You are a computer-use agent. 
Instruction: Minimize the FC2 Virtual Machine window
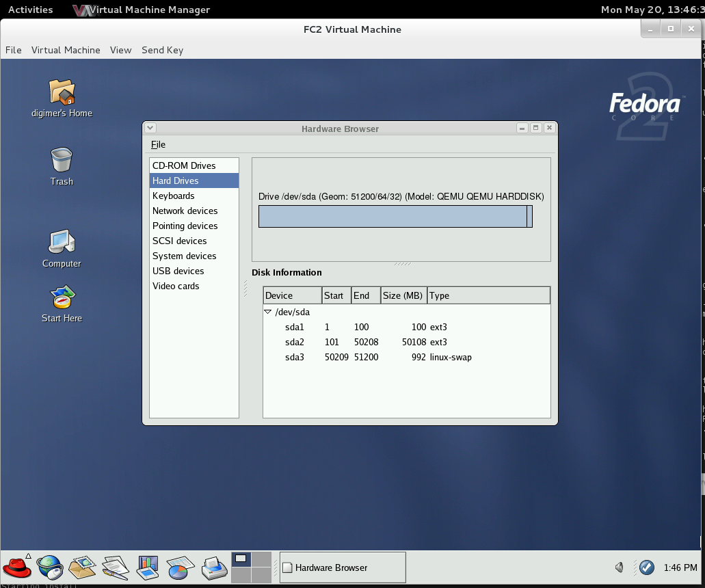pos(650,29)
